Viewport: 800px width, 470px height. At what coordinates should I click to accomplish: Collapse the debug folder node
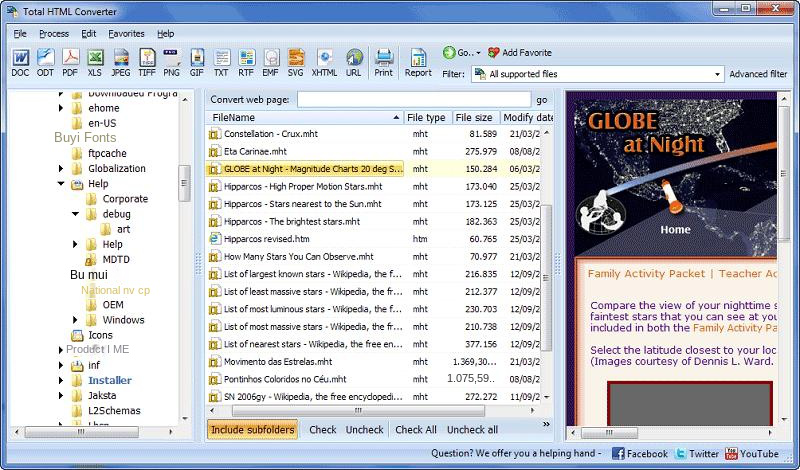[x=77, y=214]
